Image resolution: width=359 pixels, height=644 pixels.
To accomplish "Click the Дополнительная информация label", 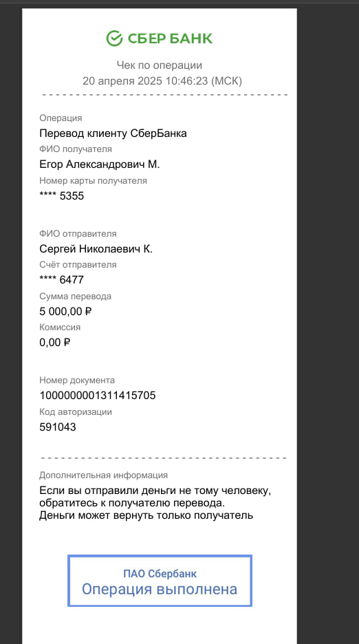I will click(104, 475).
